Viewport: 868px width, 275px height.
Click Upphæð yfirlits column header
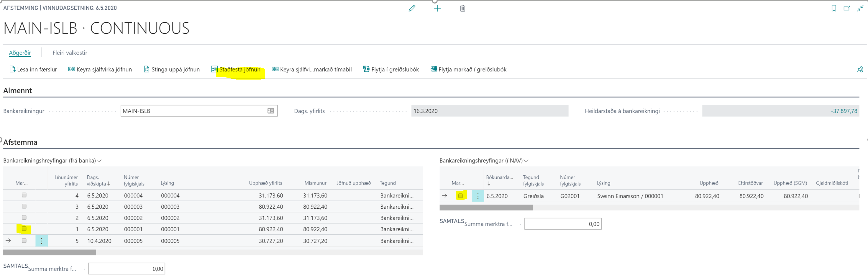point(265,183)
